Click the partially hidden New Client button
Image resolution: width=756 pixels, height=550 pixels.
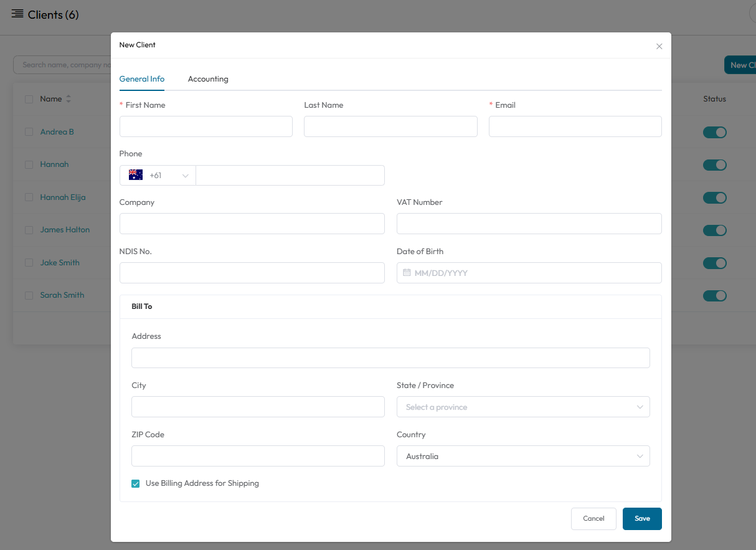click(x=740, y=65)
